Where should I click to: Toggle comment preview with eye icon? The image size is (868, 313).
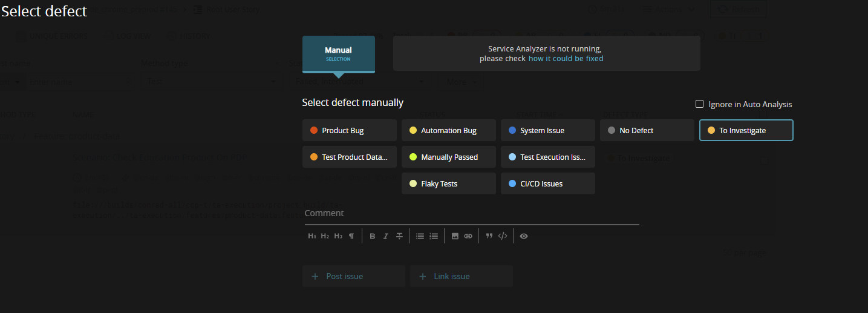pyautogui.click(x=524, y=236)
